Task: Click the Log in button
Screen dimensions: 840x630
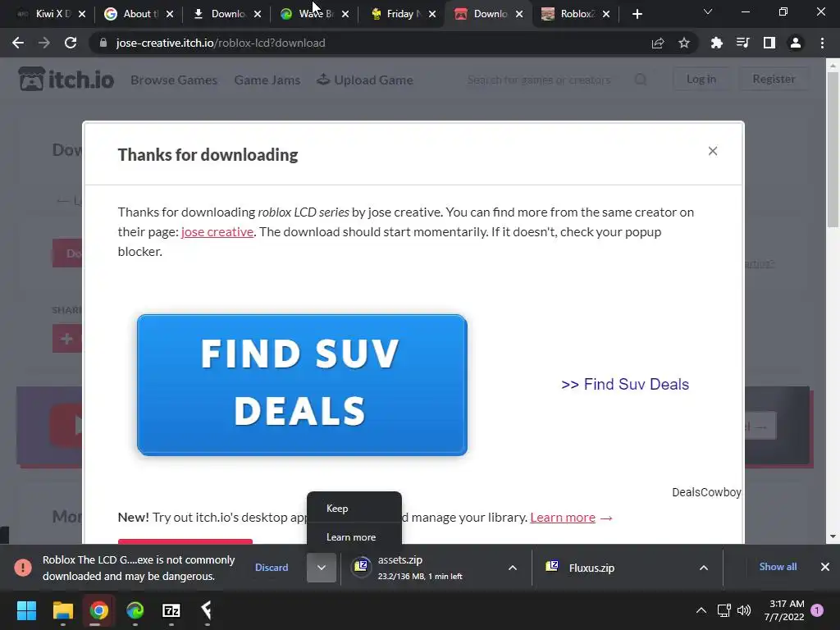Action: [x=701, y=80]
